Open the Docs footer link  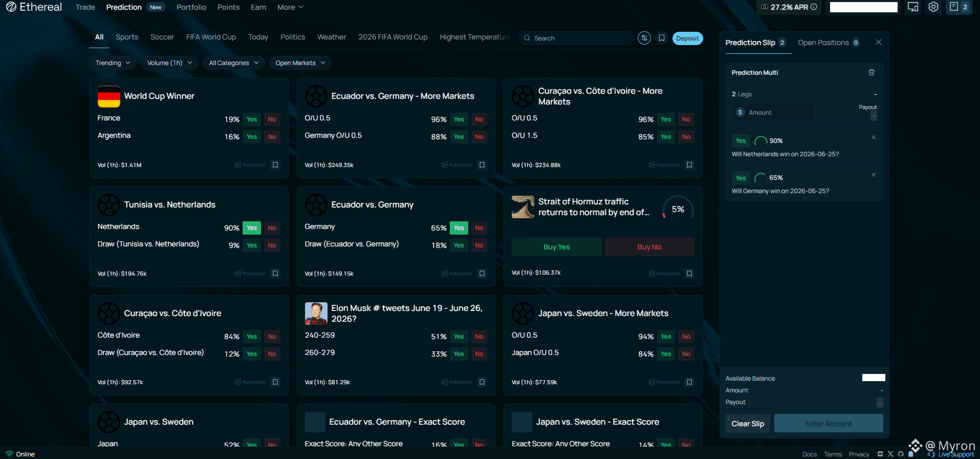(810, 454)
